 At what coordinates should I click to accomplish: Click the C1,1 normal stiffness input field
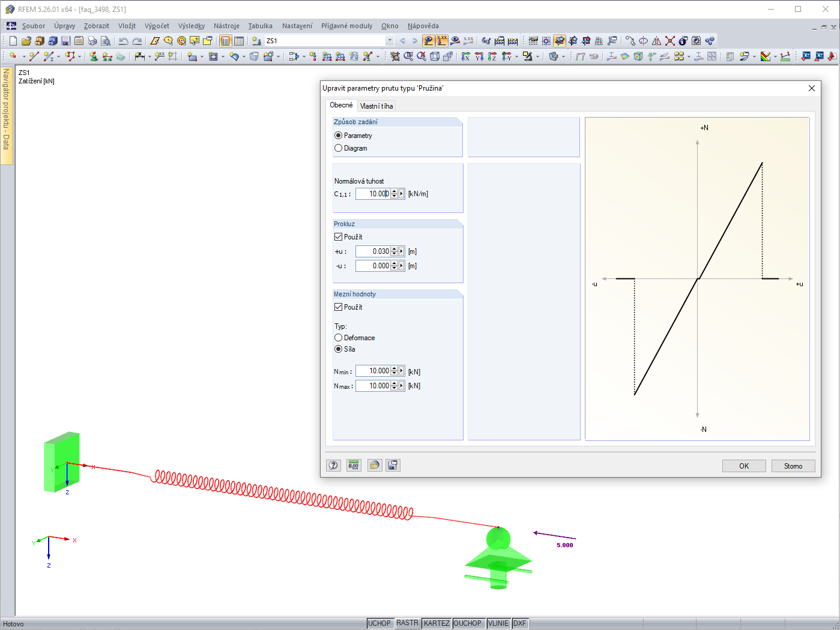[x=373, y=194]
